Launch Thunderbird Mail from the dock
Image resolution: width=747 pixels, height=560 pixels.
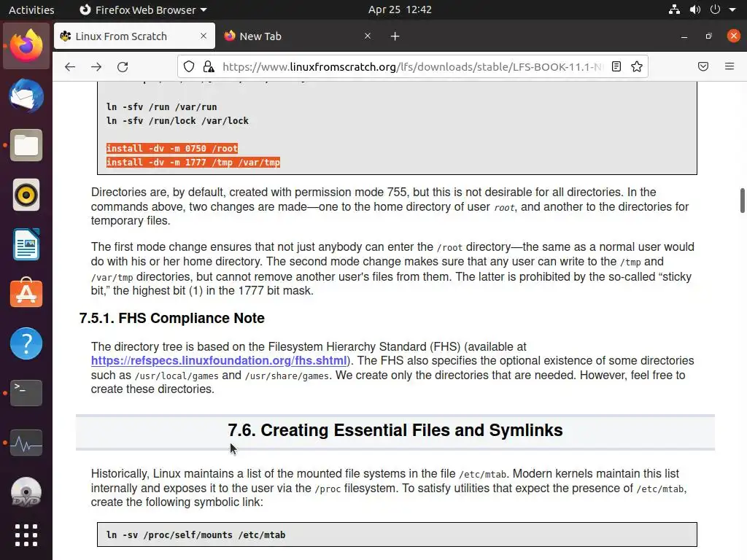tap(26, 96)
